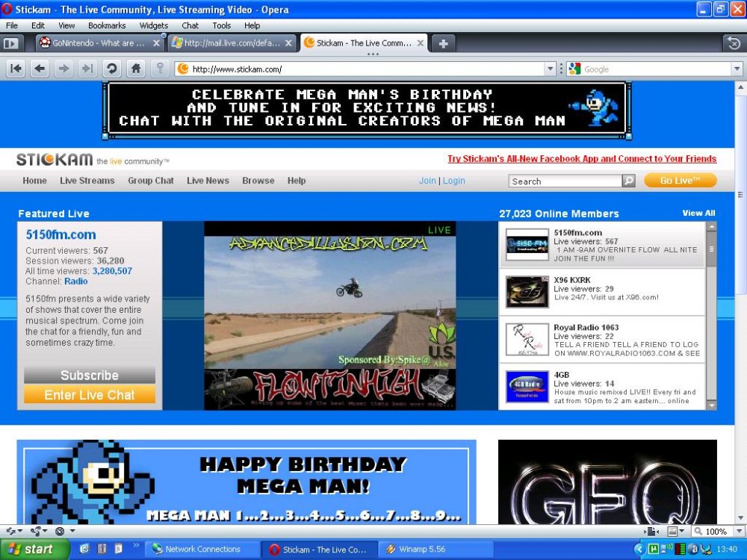Image resolution: width=747 pixels, height=560 pixels.
Task: Click the Fast Forward navigation button
Action: pyautogui.click(x=87, y=69)
